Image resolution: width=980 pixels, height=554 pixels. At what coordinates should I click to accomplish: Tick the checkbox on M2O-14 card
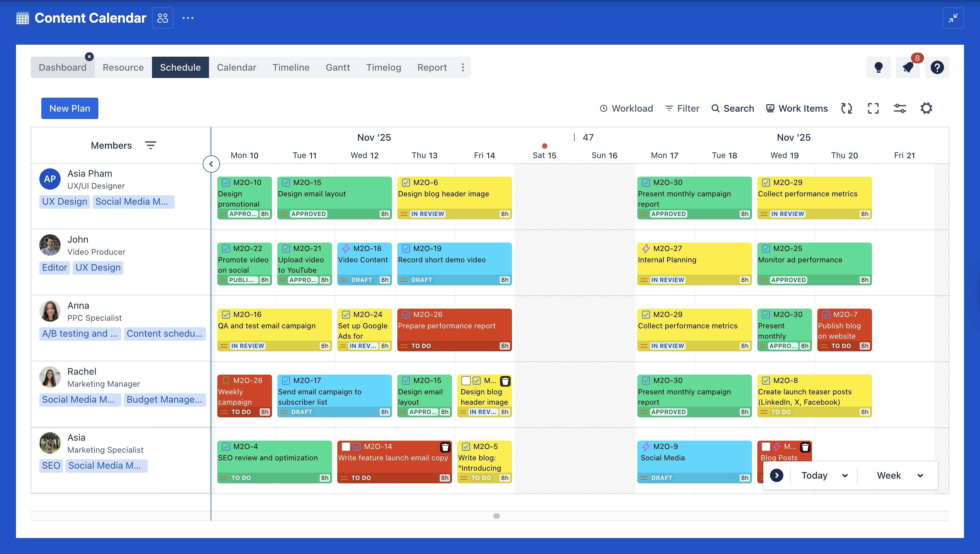tap(346, 447)
